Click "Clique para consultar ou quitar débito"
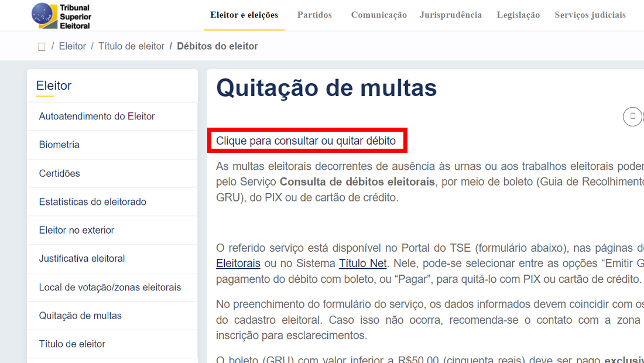 pos(306,141)
